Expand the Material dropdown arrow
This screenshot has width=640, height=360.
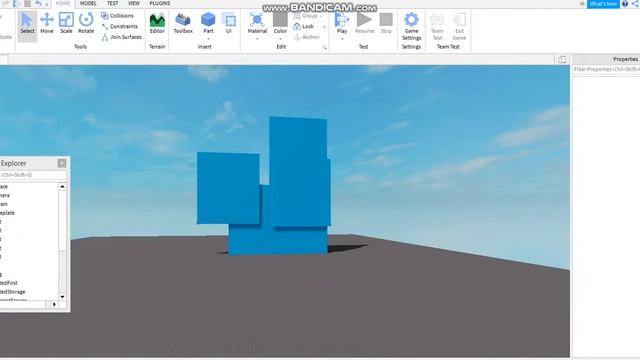point(257,39)
